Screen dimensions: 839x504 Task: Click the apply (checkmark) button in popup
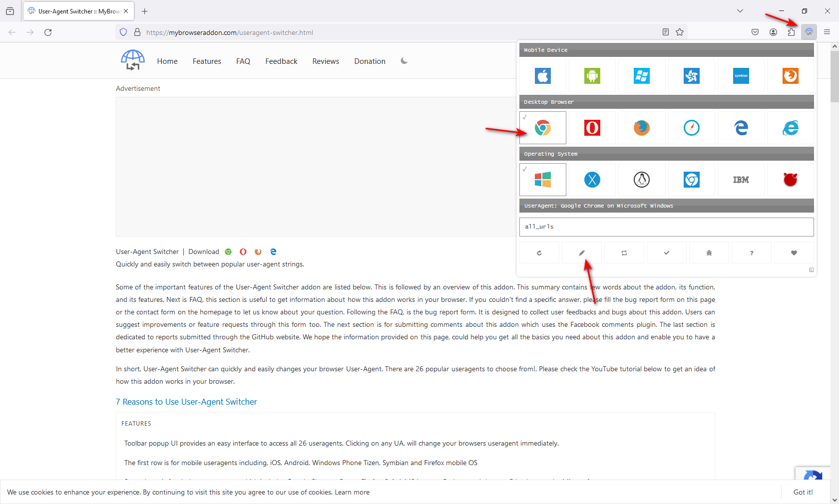[666, 252]
